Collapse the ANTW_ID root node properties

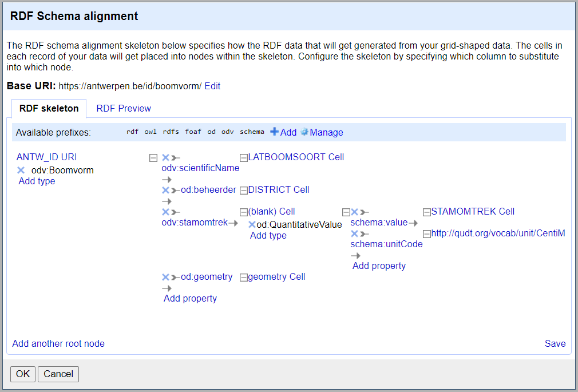153,158
